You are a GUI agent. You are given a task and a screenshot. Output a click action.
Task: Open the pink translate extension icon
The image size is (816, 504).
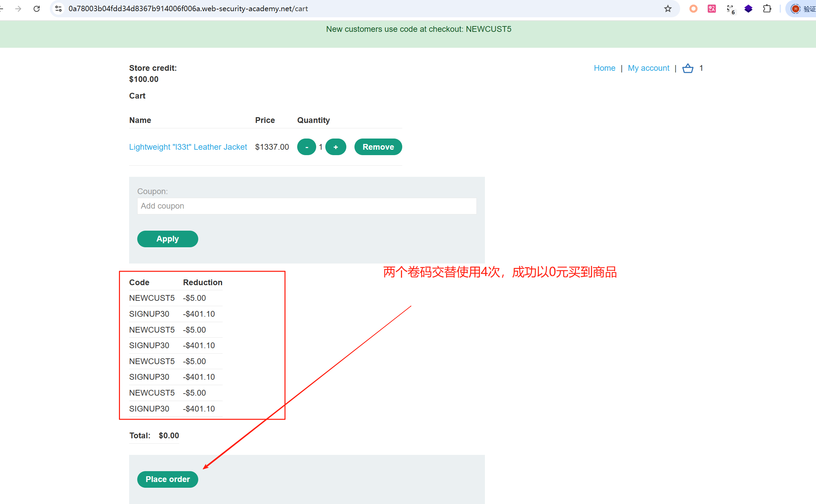click(x=712, y=9)
